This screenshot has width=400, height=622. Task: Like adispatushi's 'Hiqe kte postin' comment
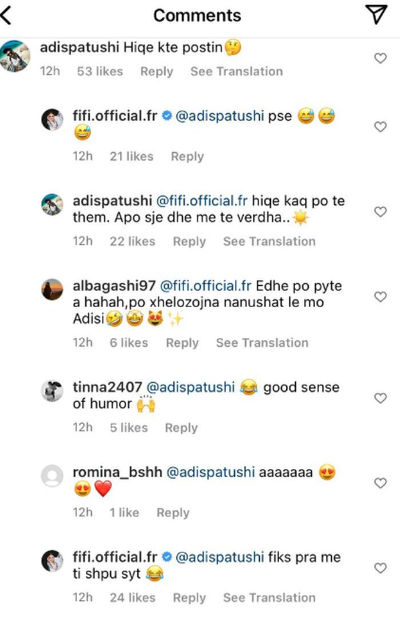pyautogui.click(x=381, y=58)
